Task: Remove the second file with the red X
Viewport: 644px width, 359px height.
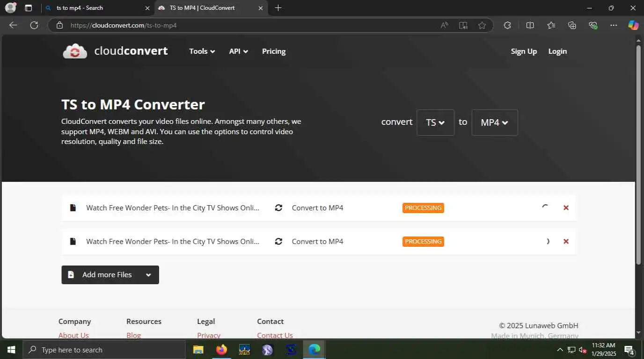Action: click(566, 242)
